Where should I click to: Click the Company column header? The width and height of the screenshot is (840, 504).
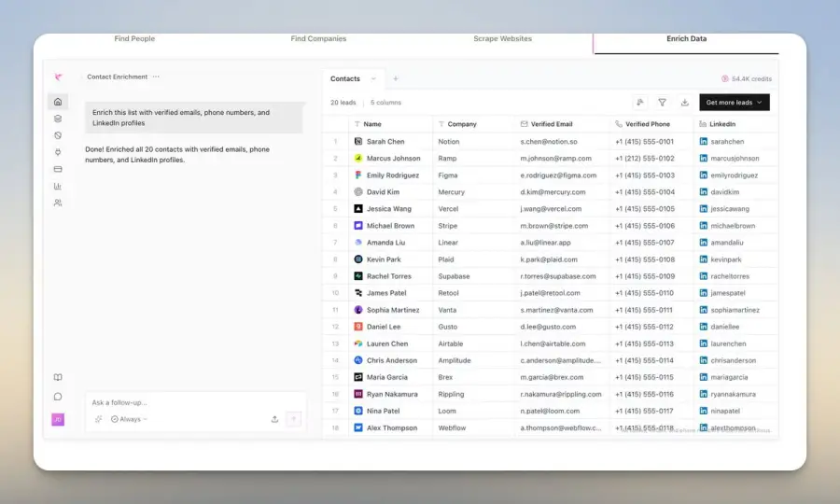point(462,124)
